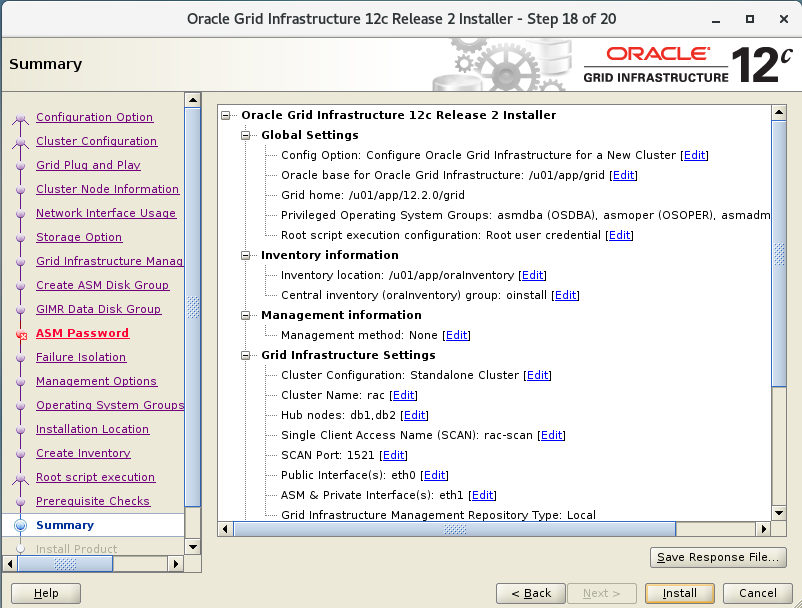The image size is (802, 608).
Task: Open Root script execution step
Action: coord(96,477)
